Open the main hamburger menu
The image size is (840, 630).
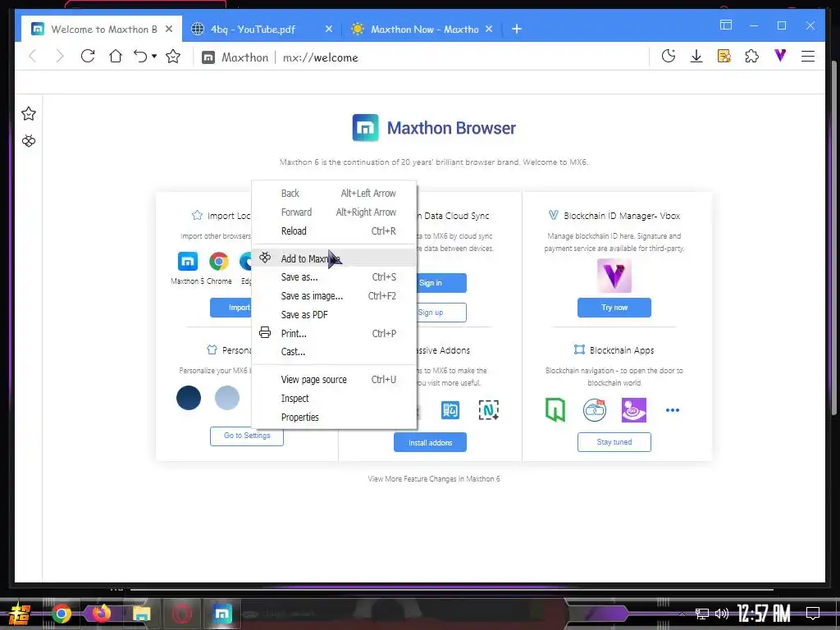pyautogui.click(x=808, y=56)
